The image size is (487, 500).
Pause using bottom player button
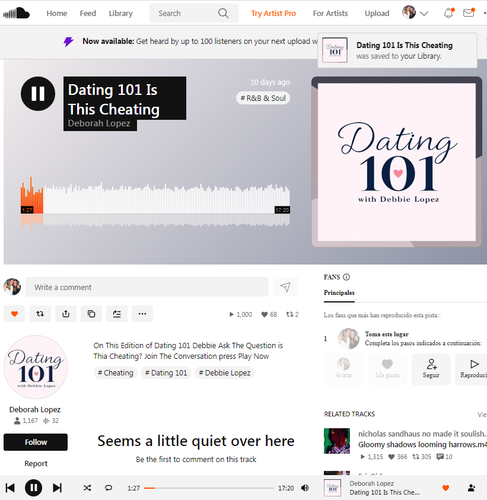(x=33, y=488)
